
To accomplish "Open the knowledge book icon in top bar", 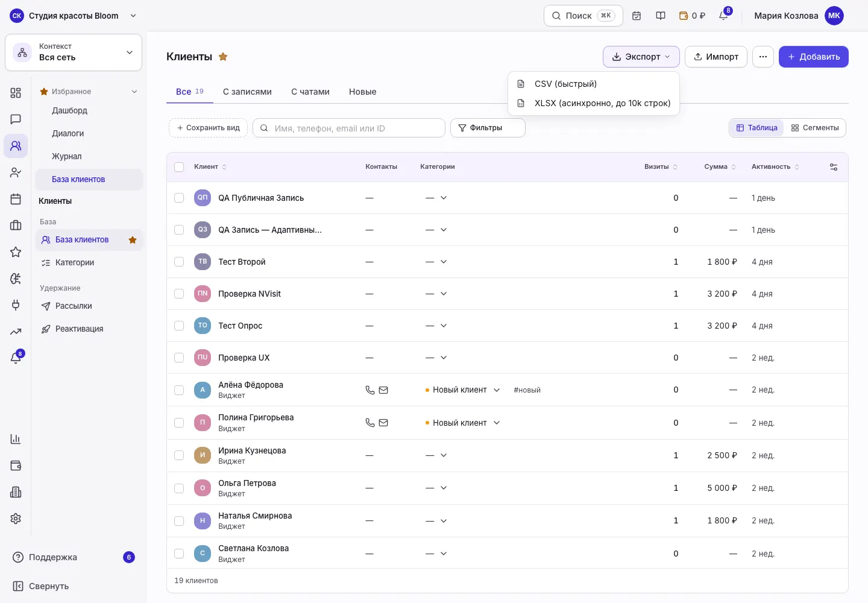I will [661, 16].
